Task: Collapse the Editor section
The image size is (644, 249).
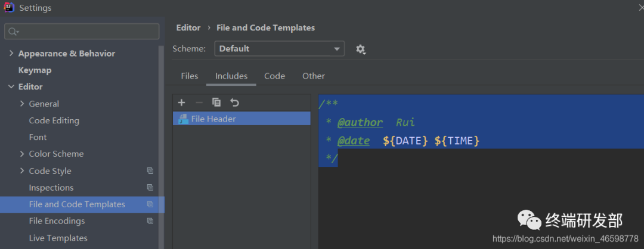Action: (11, 87)
